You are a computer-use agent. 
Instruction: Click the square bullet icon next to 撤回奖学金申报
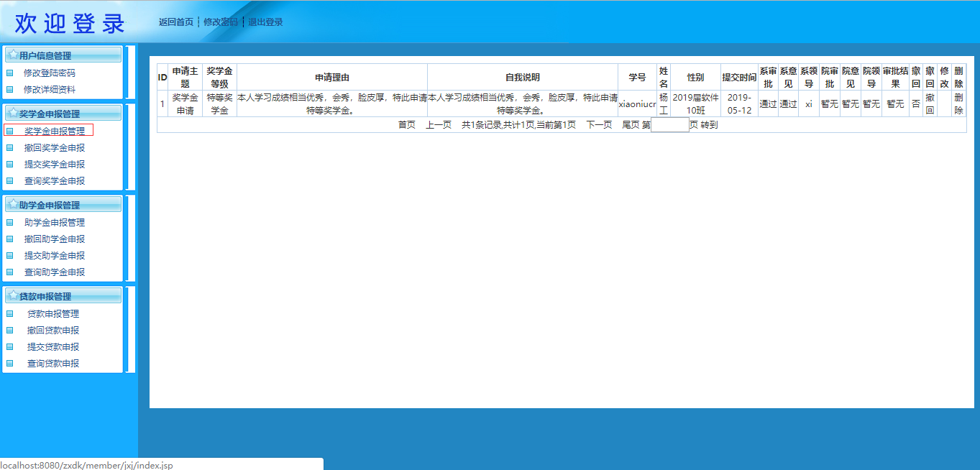click(10, 148)
